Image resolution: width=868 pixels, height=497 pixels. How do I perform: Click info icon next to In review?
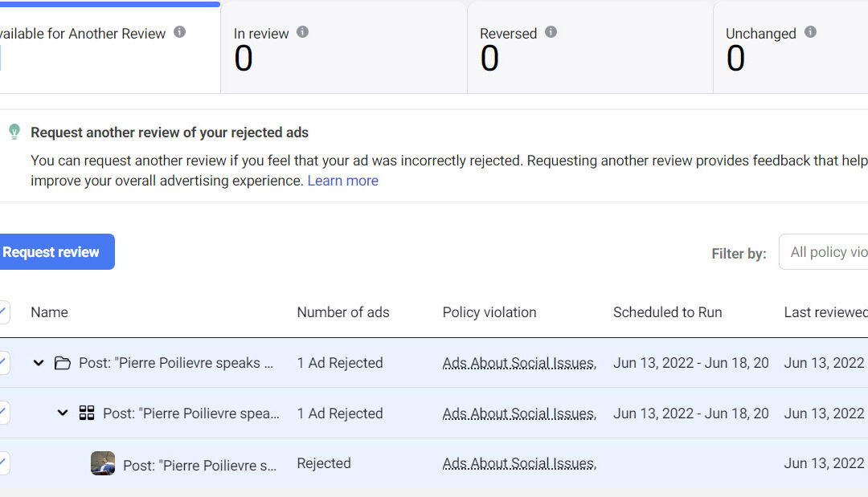(x=302, y=32)
